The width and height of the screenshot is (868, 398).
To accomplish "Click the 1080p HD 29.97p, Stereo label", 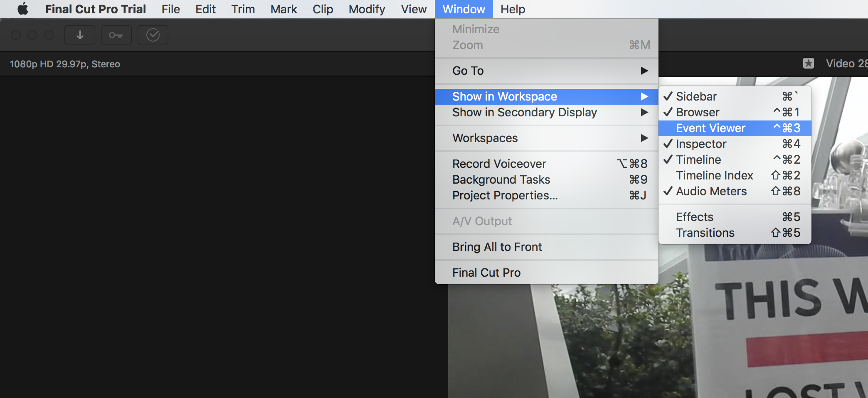I will [65, 64].
